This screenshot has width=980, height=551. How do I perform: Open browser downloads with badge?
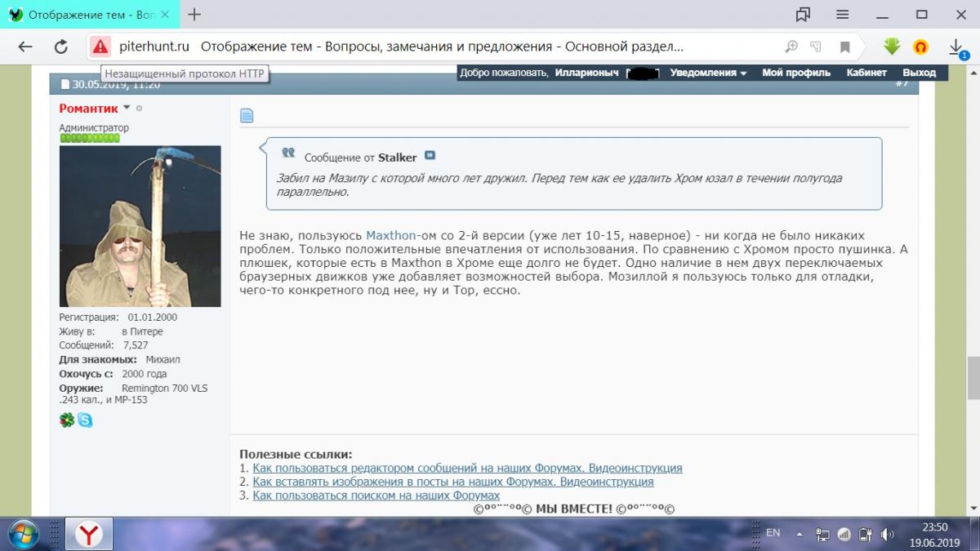pos(957,48)
